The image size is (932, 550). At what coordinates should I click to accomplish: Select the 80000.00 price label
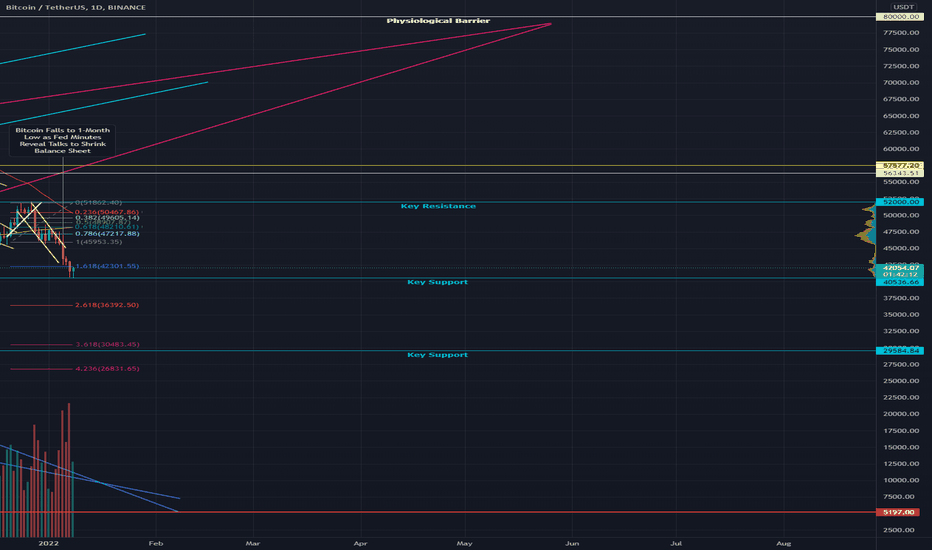click(x=900, y=17)
